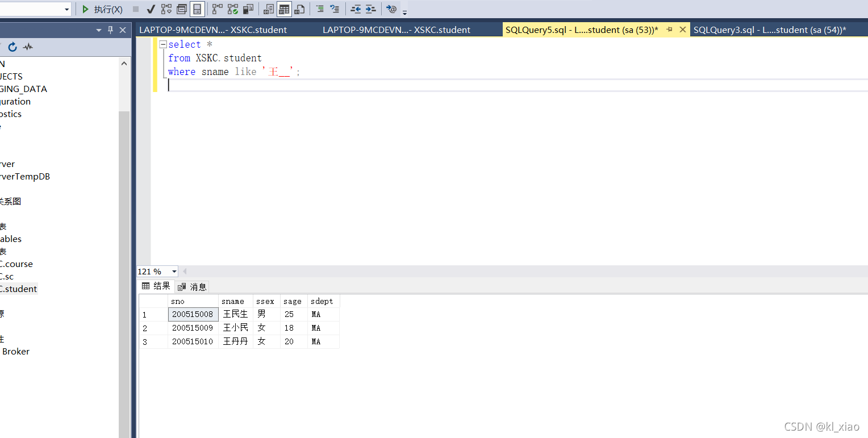The image size is (868, 438).
Task: Show the 结果 results tab
Action: click(x=156, y=286)
